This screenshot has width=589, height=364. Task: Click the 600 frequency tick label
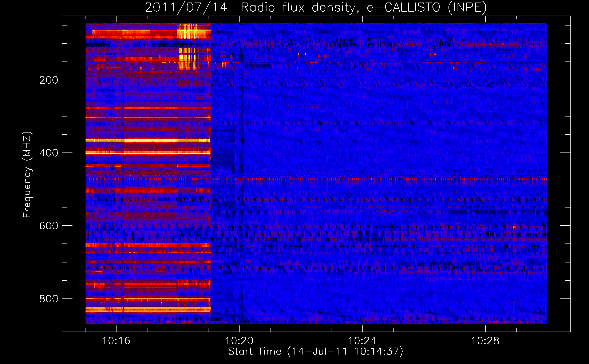pyautogui.click(x=49, y=226)
